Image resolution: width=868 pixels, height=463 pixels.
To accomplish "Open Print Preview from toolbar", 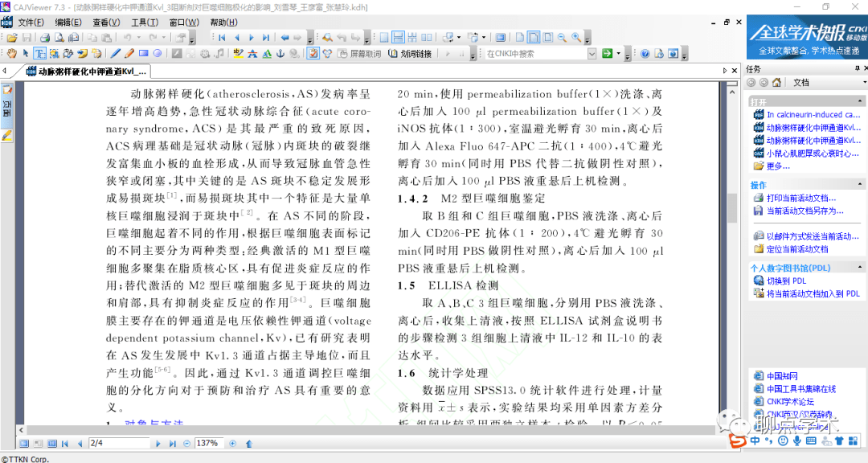I will coord(59,38).
